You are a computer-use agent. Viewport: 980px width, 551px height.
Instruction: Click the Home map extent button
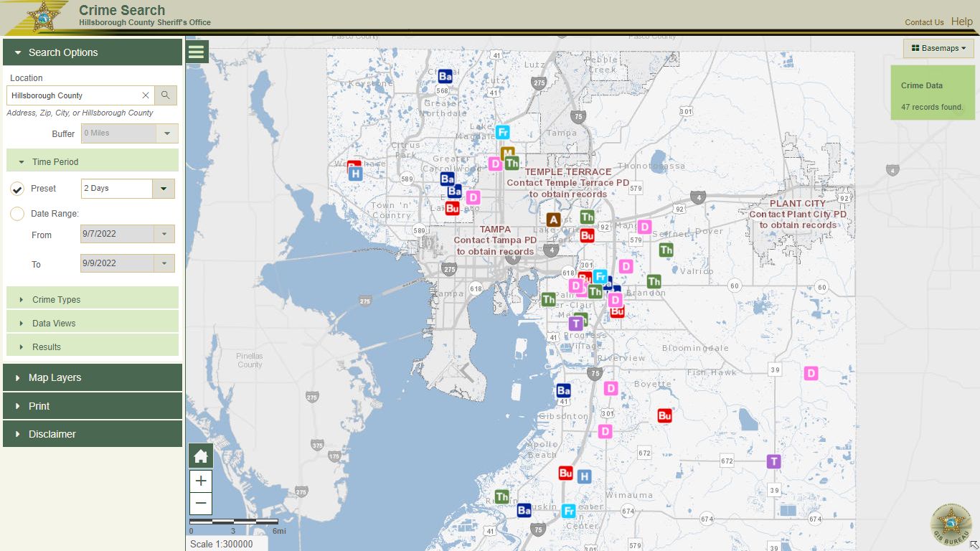(x=201, y=456)
